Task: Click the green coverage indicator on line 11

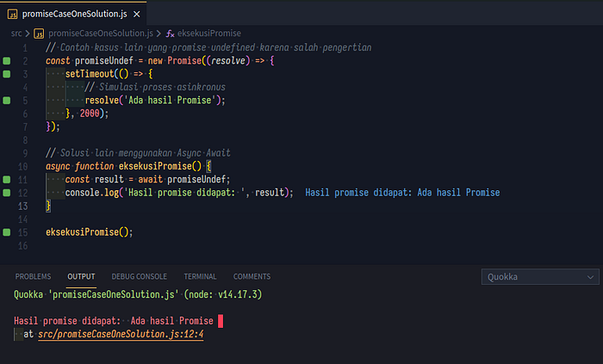Action: 7,179
